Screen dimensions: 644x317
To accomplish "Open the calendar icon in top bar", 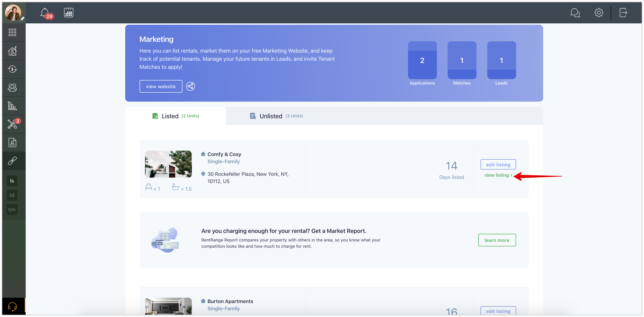I will coord(68,13).
